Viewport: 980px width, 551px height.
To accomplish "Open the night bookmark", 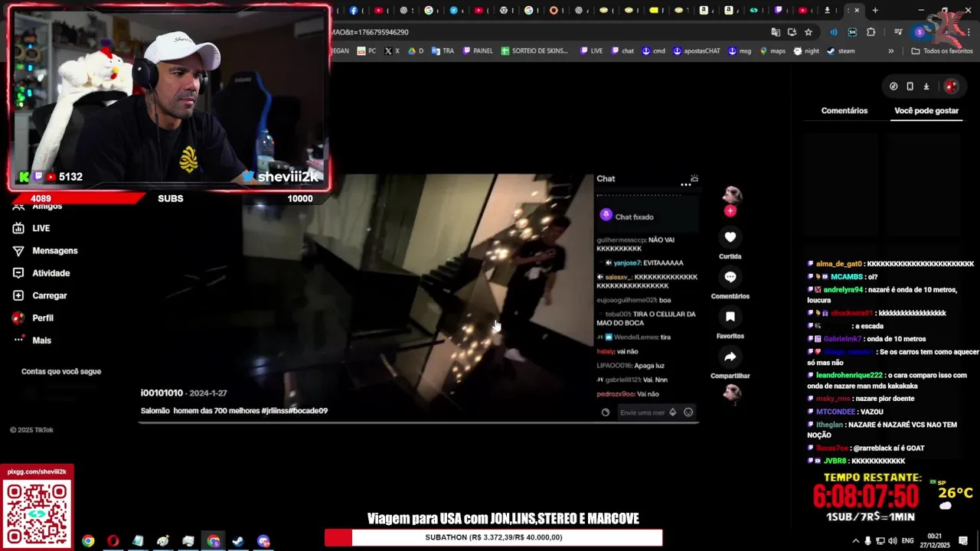I will [806, 51].
